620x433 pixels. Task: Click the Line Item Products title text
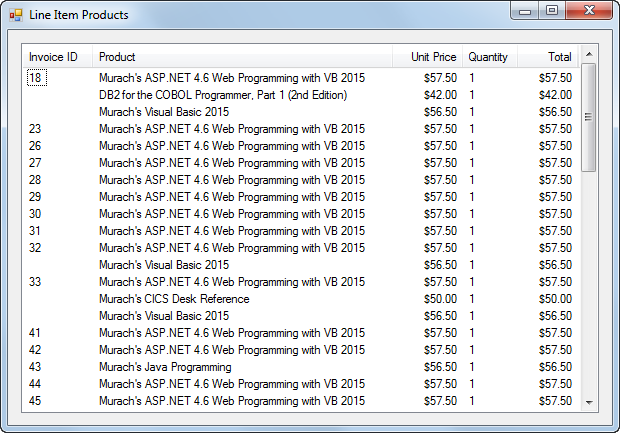coord(79,15)
